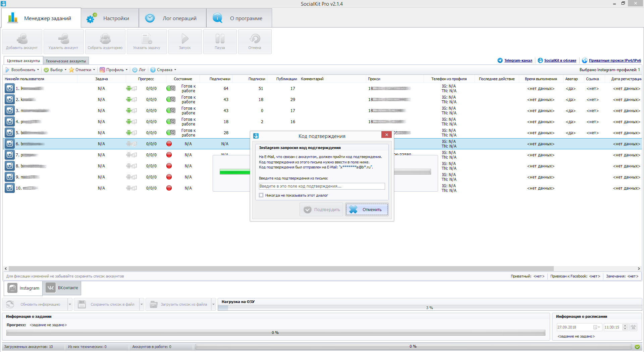Open the Operations log tab
Image resolution: width=644 pixels, height=352 pixels.
tap(172, 18)
